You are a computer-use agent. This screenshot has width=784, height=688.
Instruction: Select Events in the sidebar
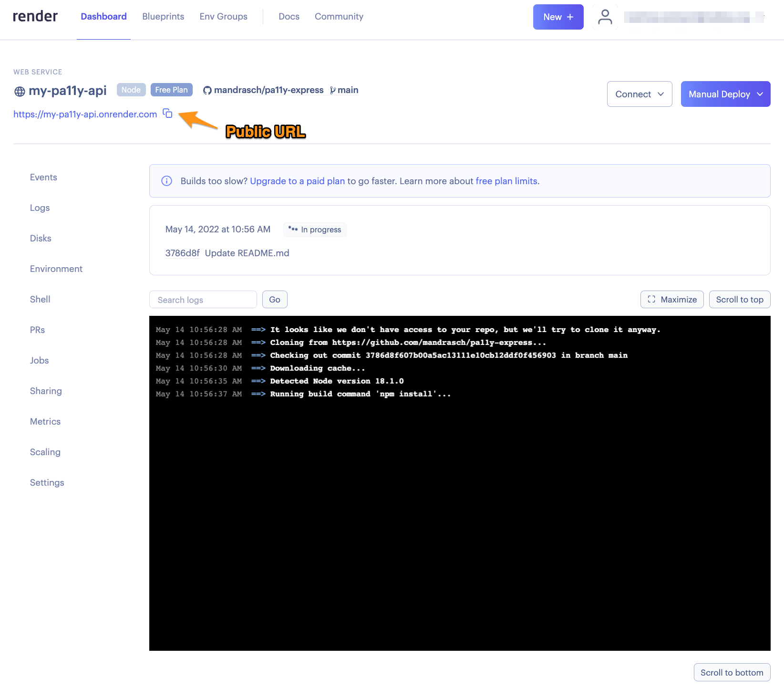[43, 177]
